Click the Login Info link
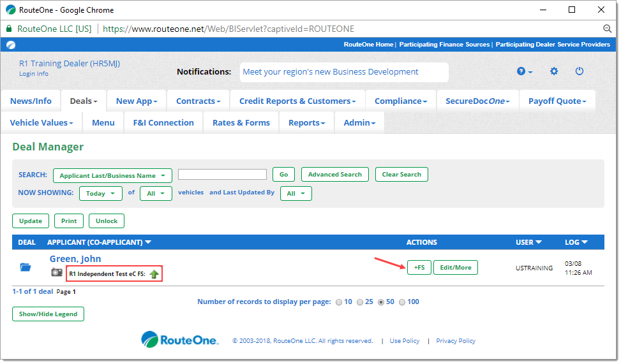621x364 pixels. pos(34,73)
